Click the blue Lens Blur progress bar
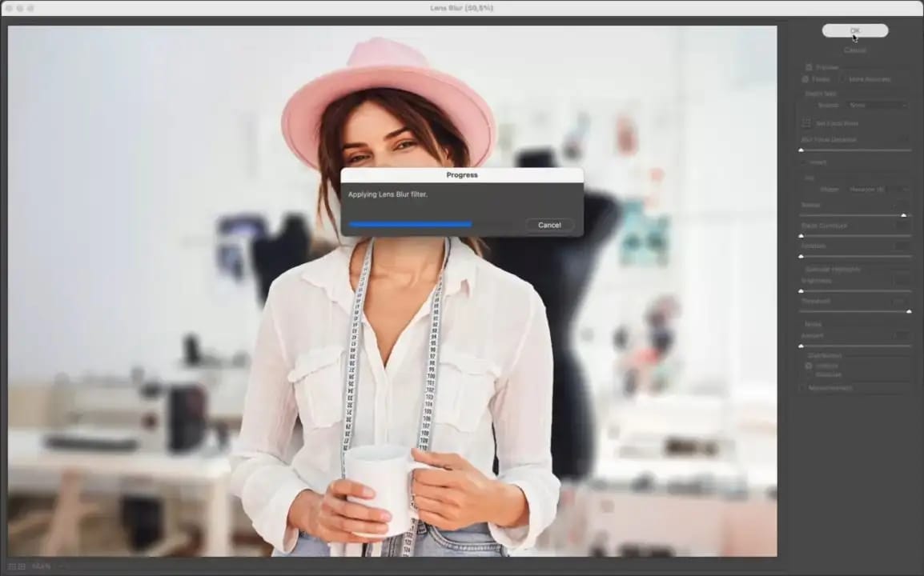This screenshot has width=924, height=576. tap(410, 224)
